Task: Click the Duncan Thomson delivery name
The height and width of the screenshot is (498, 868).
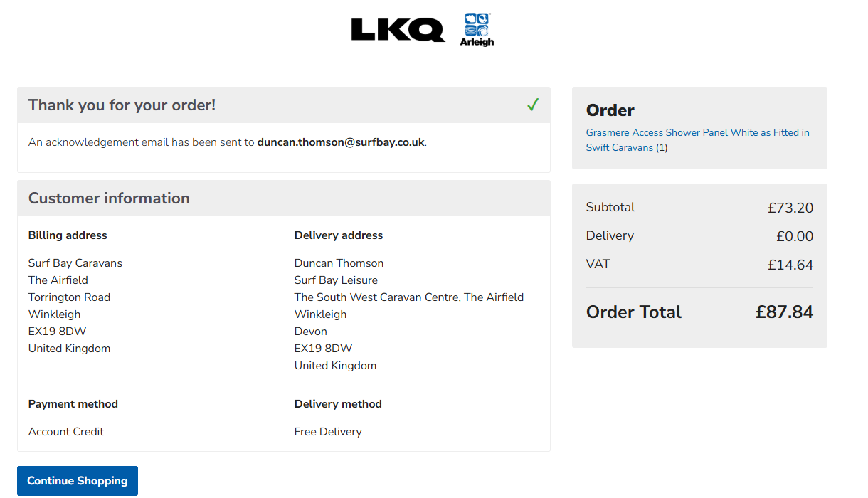Action: pos(339,263)
